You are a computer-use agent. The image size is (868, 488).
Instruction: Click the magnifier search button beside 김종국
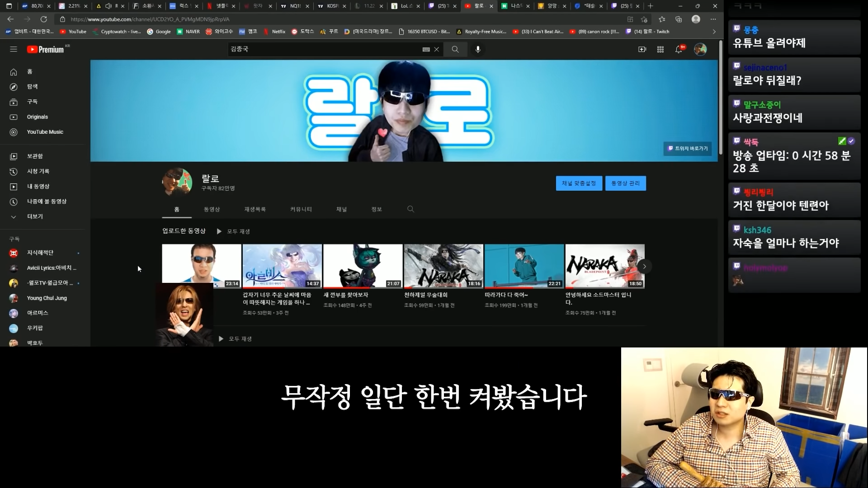pyautogui.click(x=455, y=49)
